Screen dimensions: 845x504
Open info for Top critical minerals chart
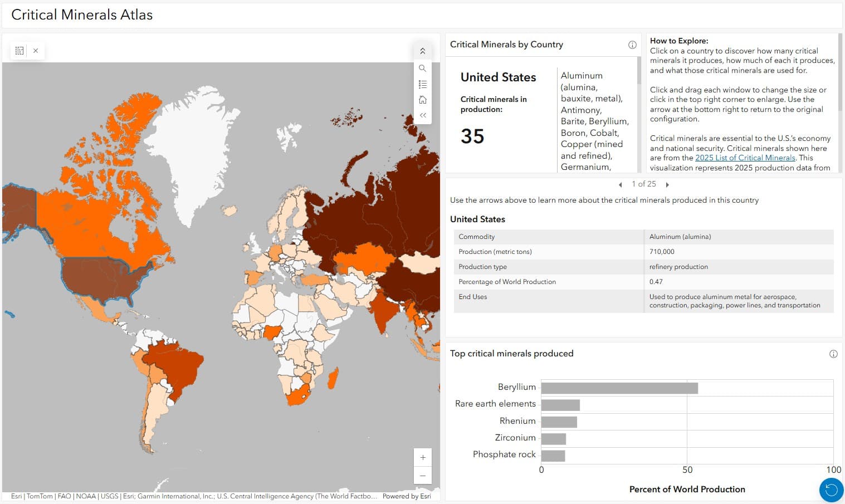[833, 354]
